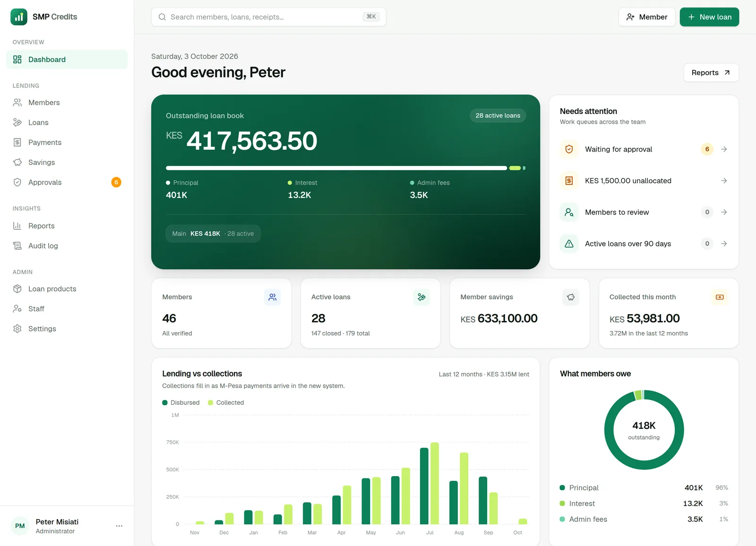
Task: Click the search magnifier icon in the search bar
Action: click(162, 17)
